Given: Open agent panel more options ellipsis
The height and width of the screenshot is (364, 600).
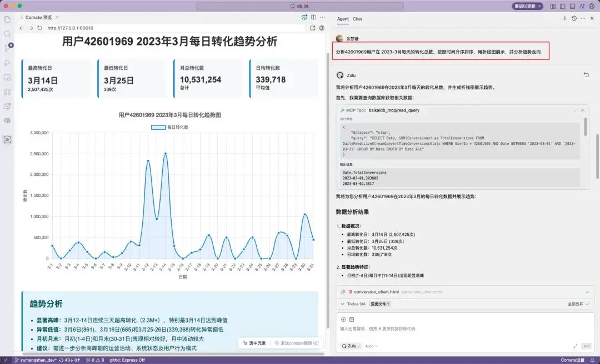Looking at the screenshot, I should pos(583,18).
